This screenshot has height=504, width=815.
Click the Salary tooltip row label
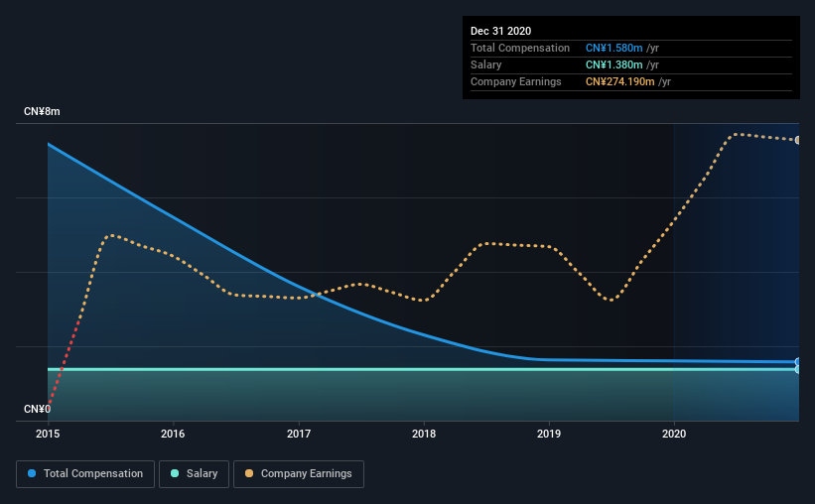click(486, 64)
